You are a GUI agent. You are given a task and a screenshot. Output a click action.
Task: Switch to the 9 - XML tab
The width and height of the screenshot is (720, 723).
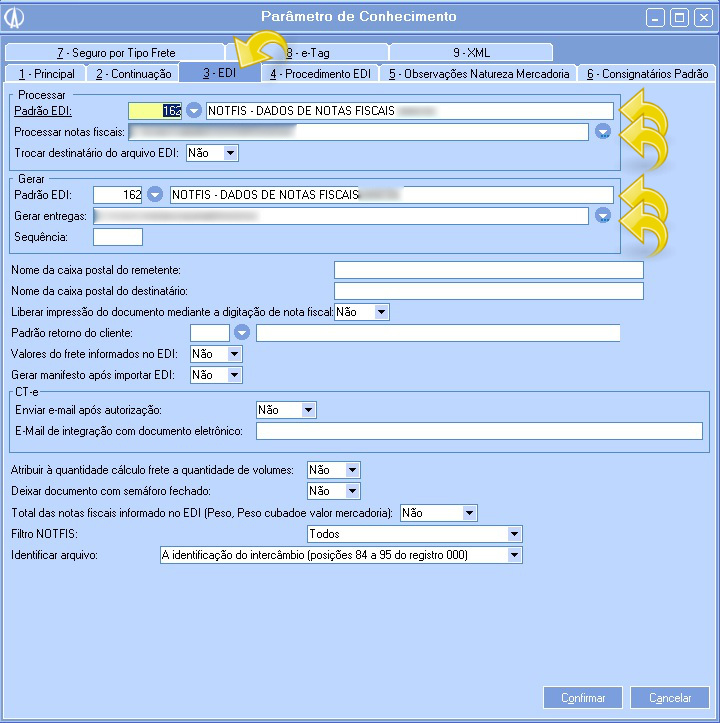pyautogui.click(x=471, y=53)
